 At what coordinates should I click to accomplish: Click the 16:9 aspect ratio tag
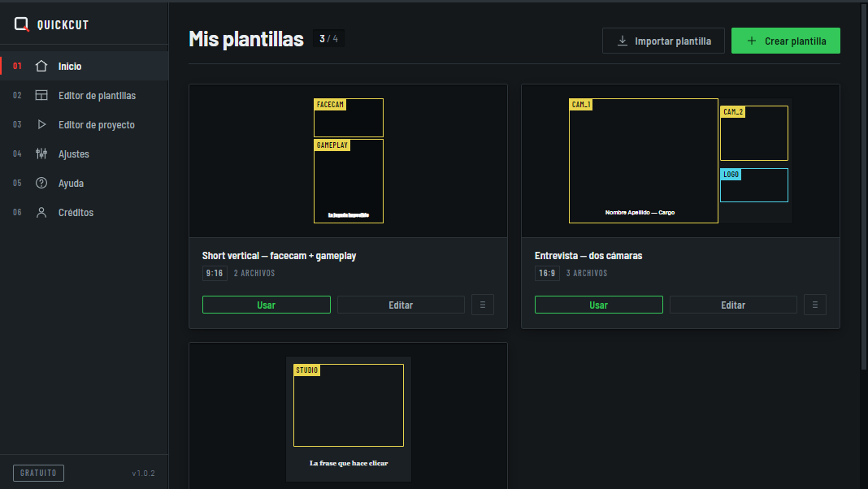click(x=547, y=273)
